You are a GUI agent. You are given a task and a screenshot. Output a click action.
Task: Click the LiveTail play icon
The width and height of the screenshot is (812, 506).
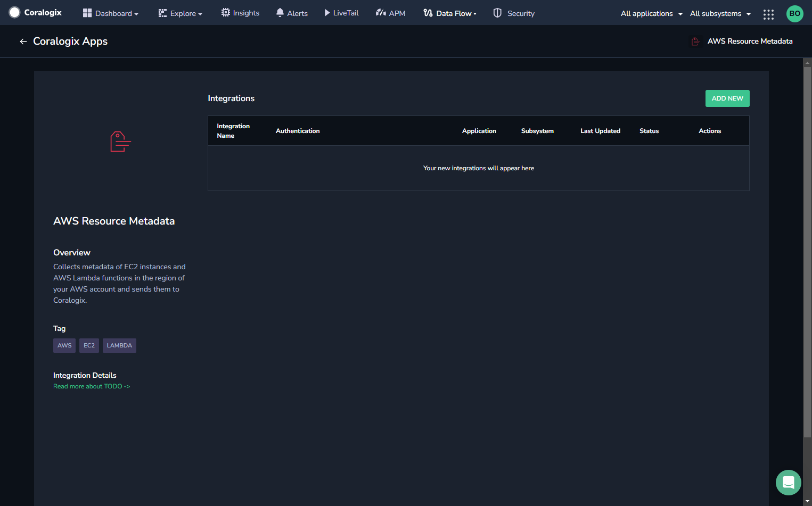tap(327, 12)
